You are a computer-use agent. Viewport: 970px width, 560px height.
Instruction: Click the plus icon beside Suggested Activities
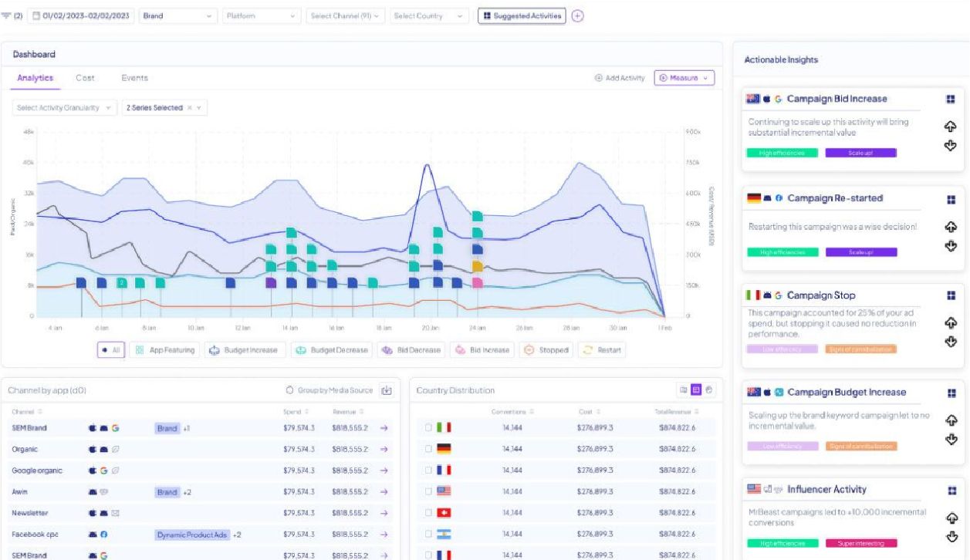pos(577,16)
